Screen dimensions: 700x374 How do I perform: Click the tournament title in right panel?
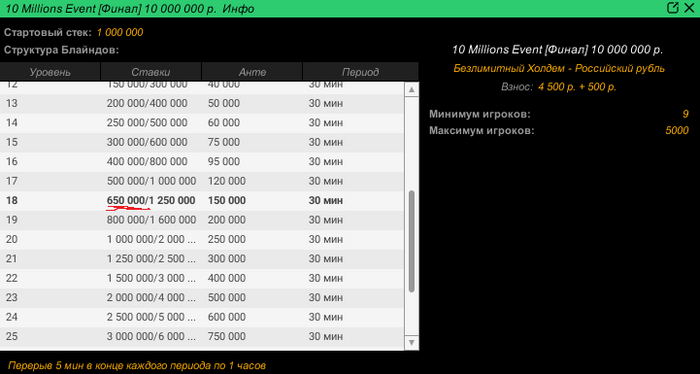557,50
